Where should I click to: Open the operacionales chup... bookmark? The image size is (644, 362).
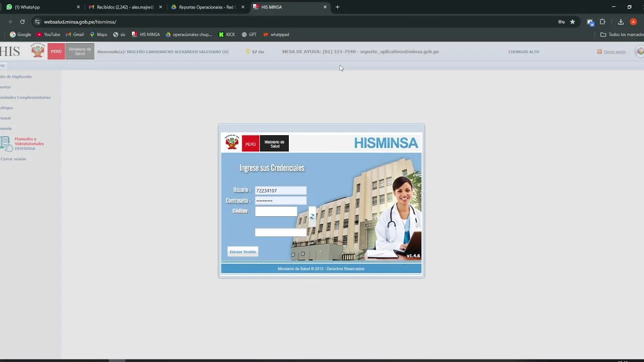click(x=189, y=35)
